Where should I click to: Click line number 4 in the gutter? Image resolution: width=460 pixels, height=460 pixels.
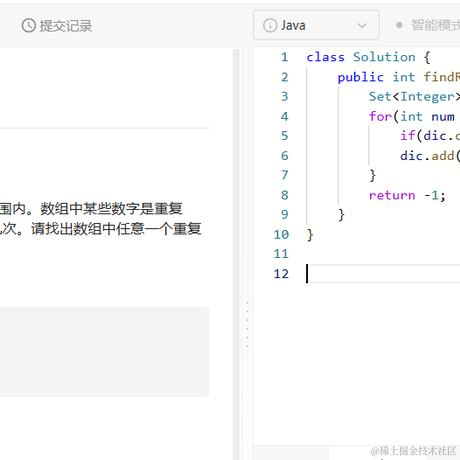pyautogui.click(x=284, y=116)
